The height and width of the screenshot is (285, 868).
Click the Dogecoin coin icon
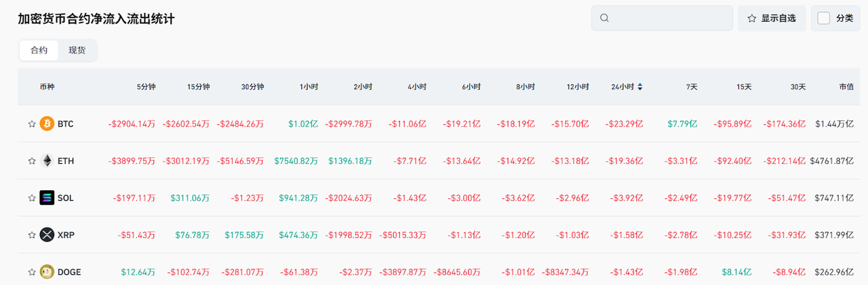[x=47, y=271]
